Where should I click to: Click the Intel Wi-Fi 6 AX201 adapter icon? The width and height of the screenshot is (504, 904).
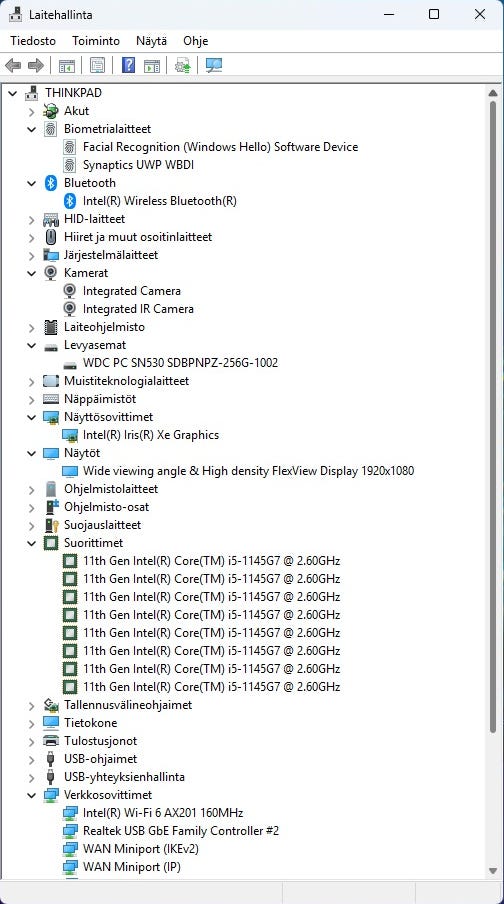click(x=70, y=813)
